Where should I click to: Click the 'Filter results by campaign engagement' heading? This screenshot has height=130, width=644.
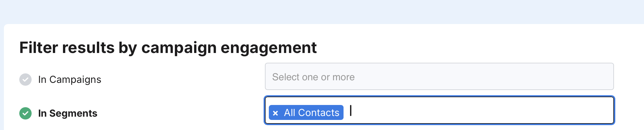tap(168, 48)
